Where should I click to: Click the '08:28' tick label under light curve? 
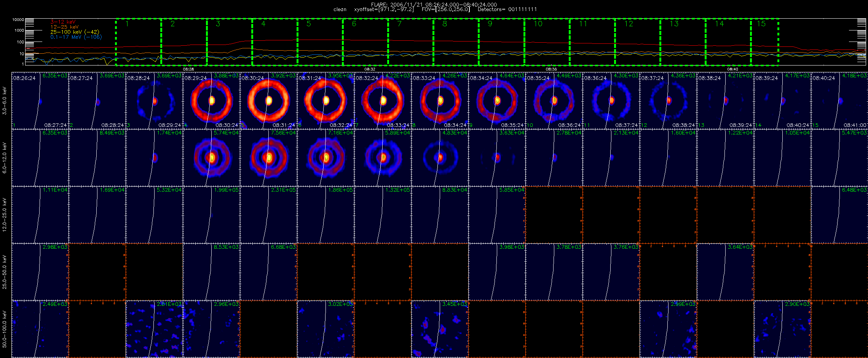[188, 69]
